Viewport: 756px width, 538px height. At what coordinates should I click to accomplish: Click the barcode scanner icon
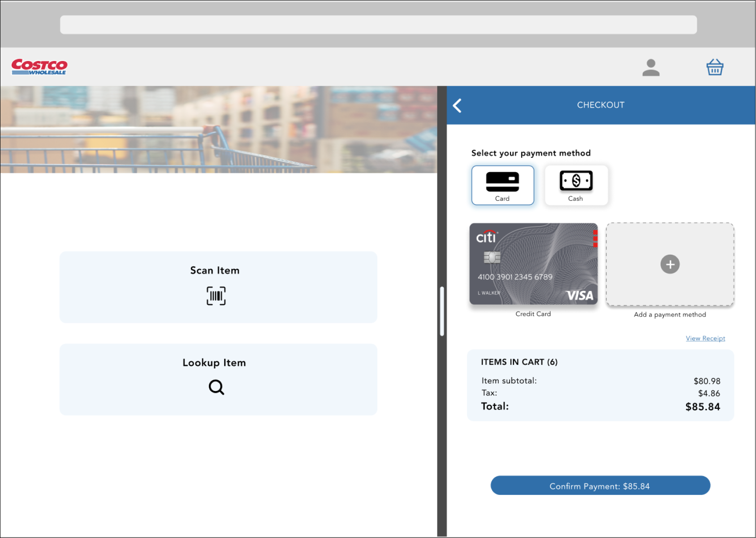click(216, 296)
